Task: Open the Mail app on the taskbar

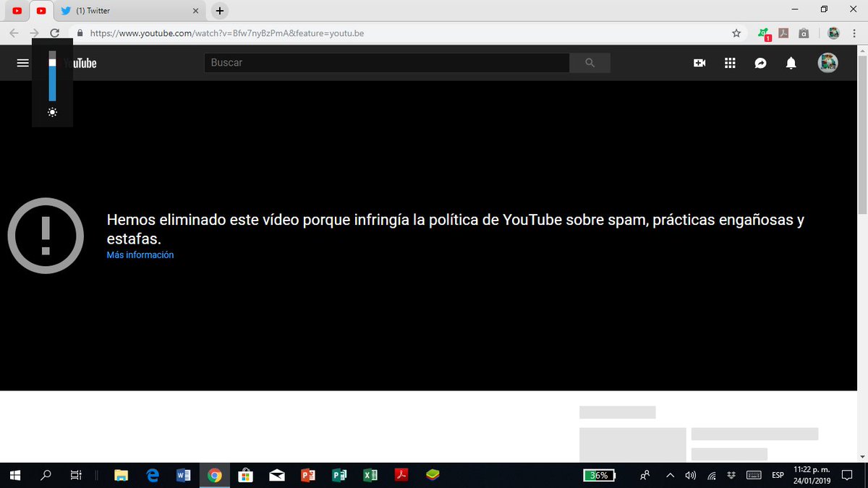Action: pyautogui.click(x=277, y=475)
